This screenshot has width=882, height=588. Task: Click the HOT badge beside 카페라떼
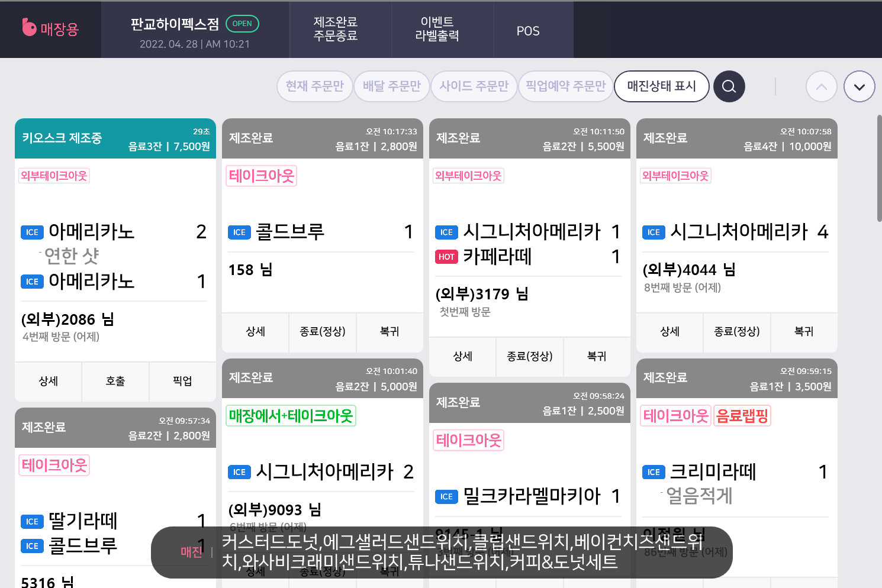click(446, 257)
